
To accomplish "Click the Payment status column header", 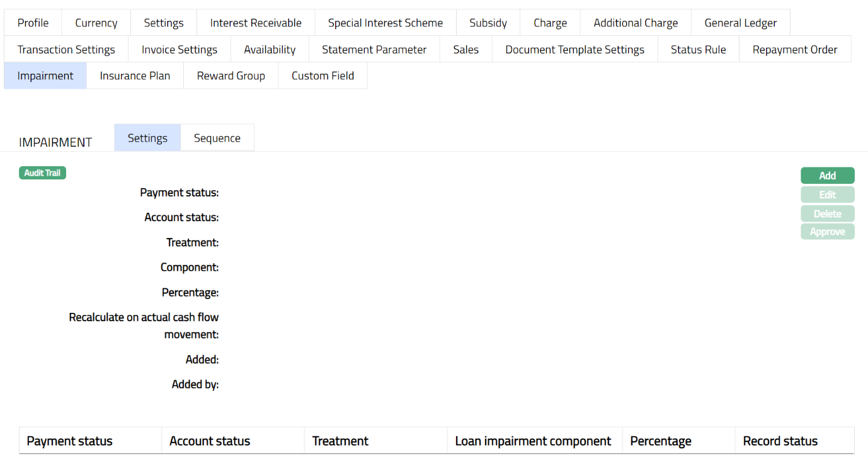I will (69, 441).
